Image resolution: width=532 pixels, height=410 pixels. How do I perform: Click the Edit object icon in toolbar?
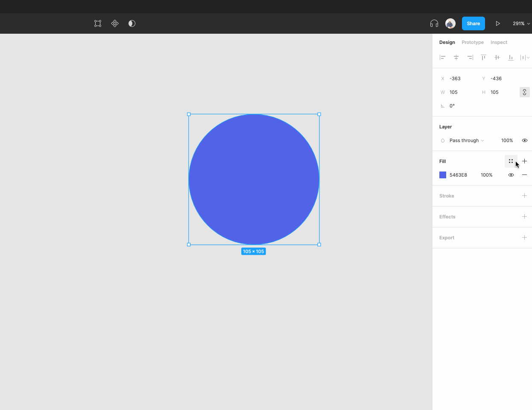[x=98, y=23]
